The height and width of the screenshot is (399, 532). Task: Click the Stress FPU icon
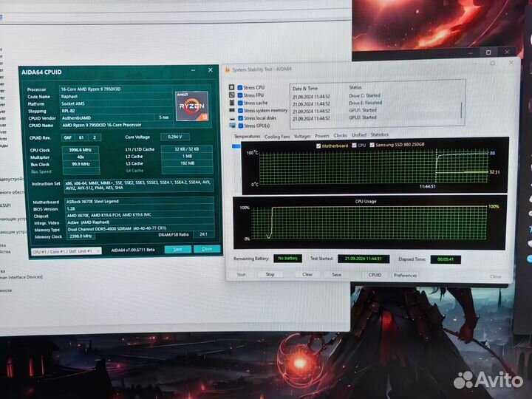click(x=231, y=95)
